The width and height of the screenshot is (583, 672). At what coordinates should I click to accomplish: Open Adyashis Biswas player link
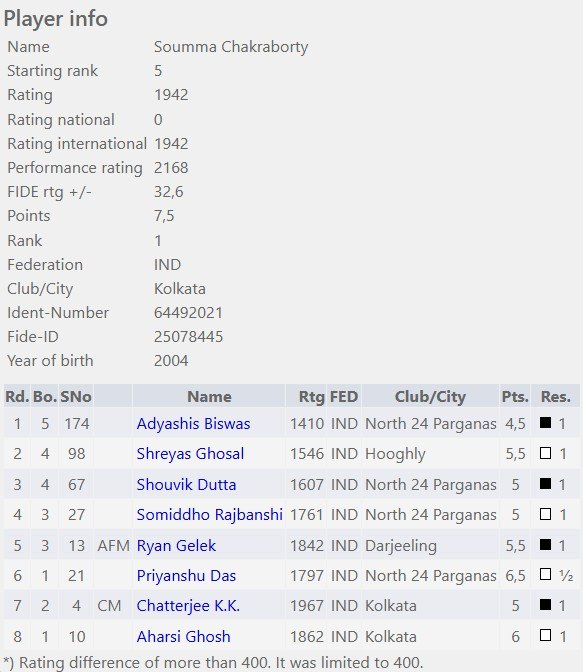point(193,423)
